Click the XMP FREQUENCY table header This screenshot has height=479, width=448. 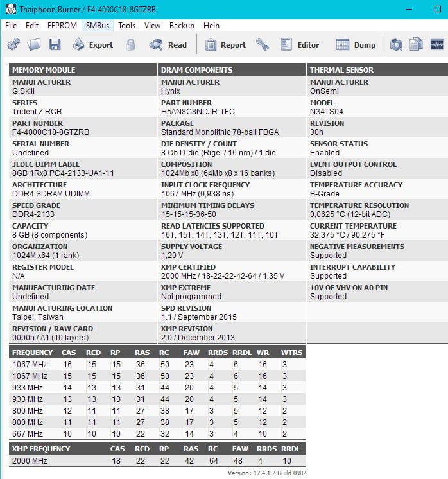coord(41,449)
